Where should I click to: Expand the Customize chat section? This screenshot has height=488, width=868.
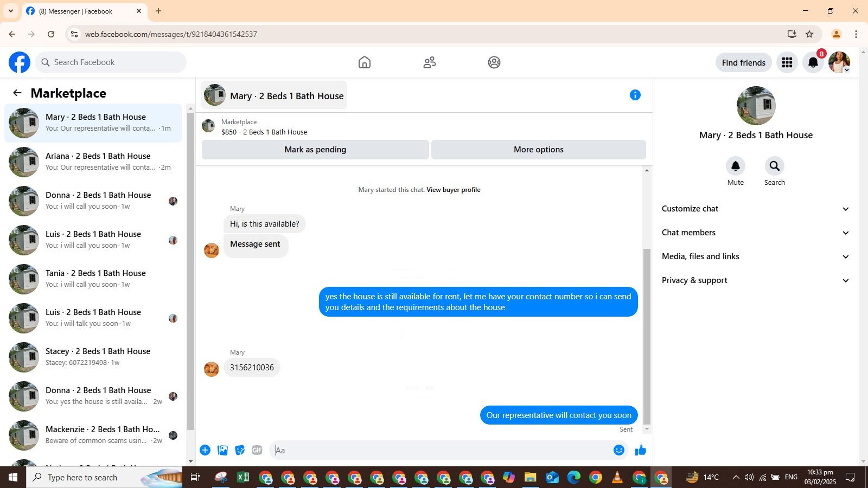coord(756,209)
